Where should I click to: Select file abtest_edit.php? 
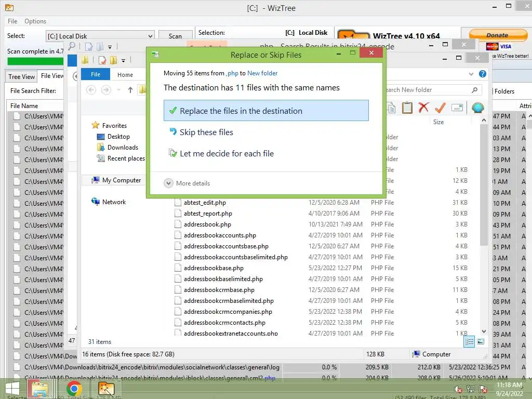[205, 203]
